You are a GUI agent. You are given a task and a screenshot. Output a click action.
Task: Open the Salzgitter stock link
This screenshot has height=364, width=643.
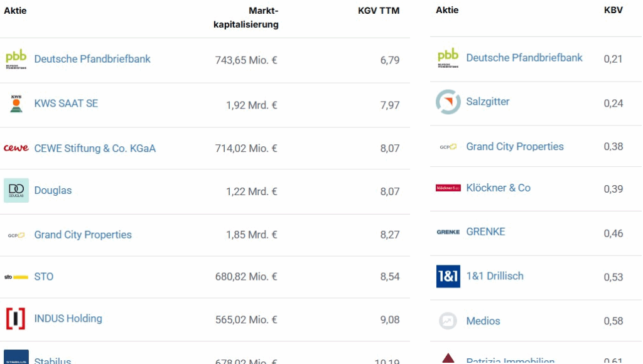point(487,102)
